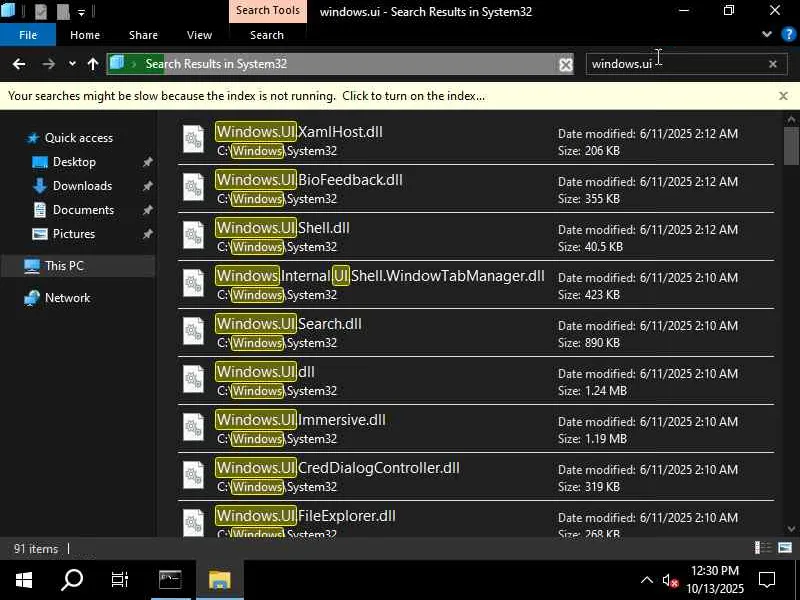Select the Windows.UI.BioFeedback.dll file icon
Image resolution: width=800 pixels, height=600 pixels.
(193, 187)
